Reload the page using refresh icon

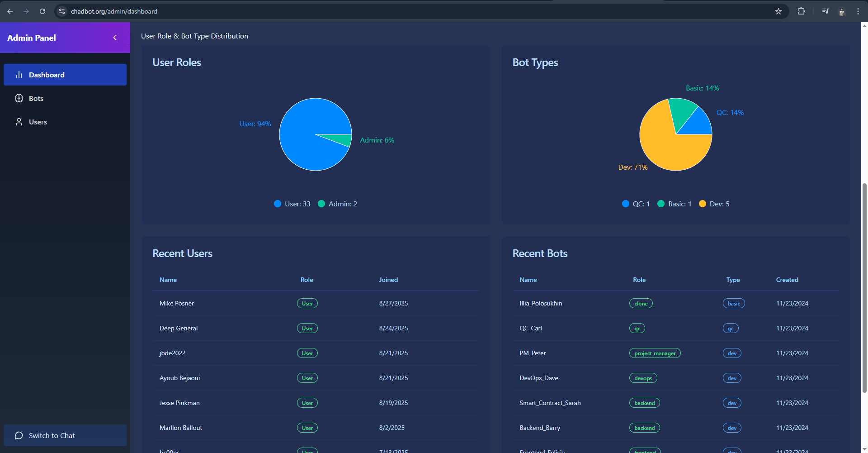(42, 11)
